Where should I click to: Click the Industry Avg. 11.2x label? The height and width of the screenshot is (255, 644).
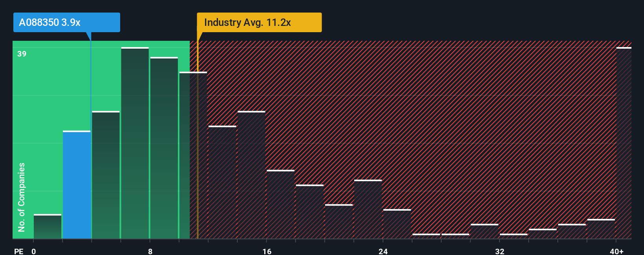point(259,22)
